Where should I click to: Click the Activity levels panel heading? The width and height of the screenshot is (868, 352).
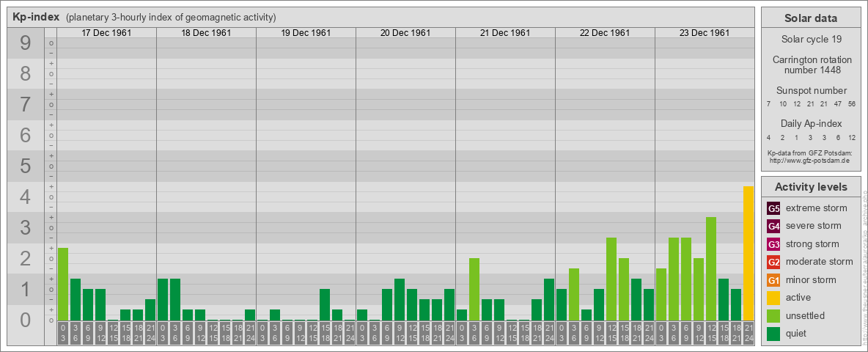[x=810, y=187]
